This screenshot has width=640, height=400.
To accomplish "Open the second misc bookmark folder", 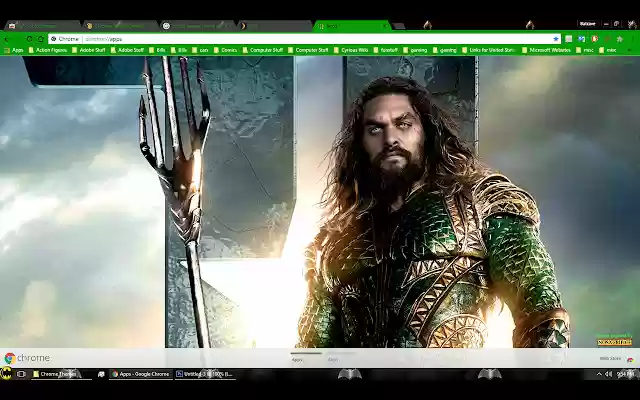I will 607,50.
